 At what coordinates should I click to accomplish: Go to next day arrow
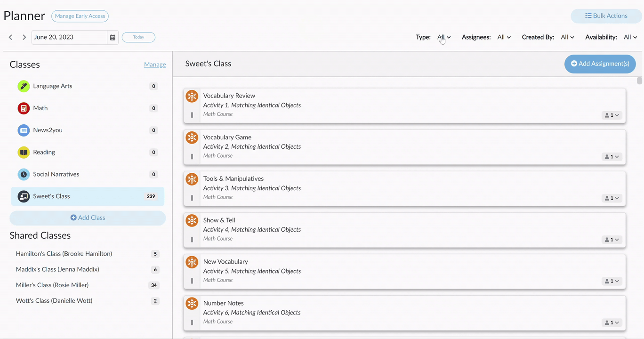point(24,37)
